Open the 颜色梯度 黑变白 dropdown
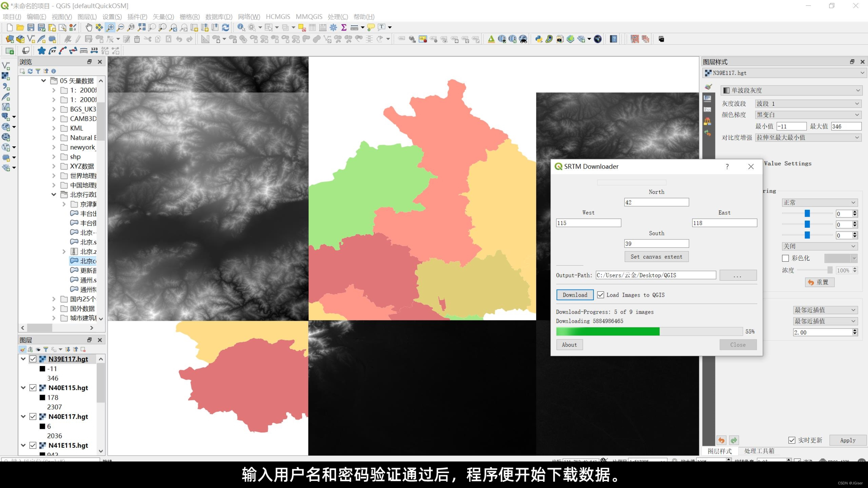 click(808, 115)
